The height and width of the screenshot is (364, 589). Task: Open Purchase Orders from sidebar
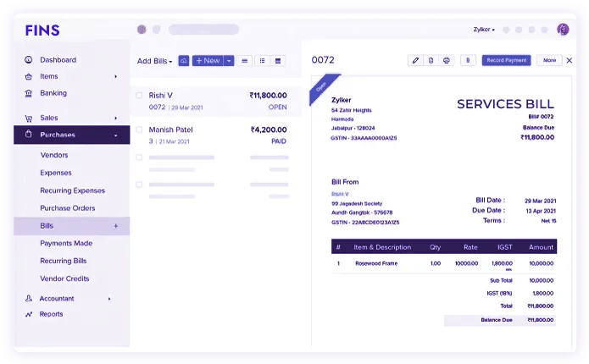67,208
